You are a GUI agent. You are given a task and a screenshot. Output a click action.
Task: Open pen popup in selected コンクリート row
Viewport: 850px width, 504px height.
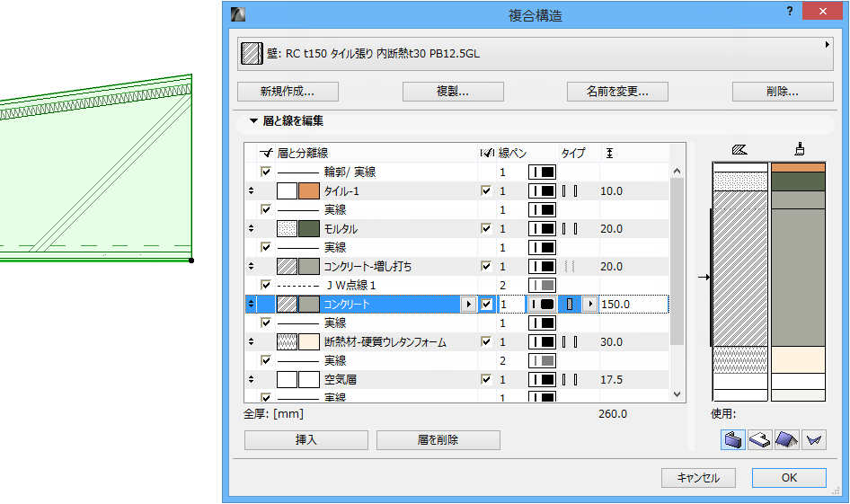[x=542, y=304]
